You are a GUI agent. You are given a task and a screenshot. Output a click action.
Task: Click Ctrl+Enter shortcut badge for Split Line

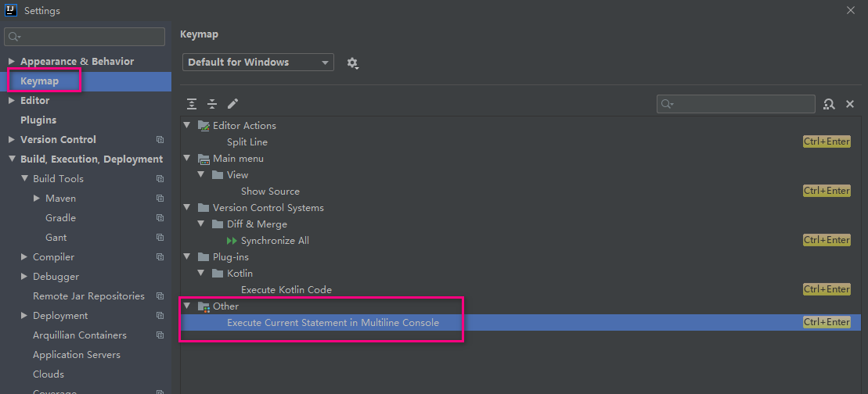point(827,141)
